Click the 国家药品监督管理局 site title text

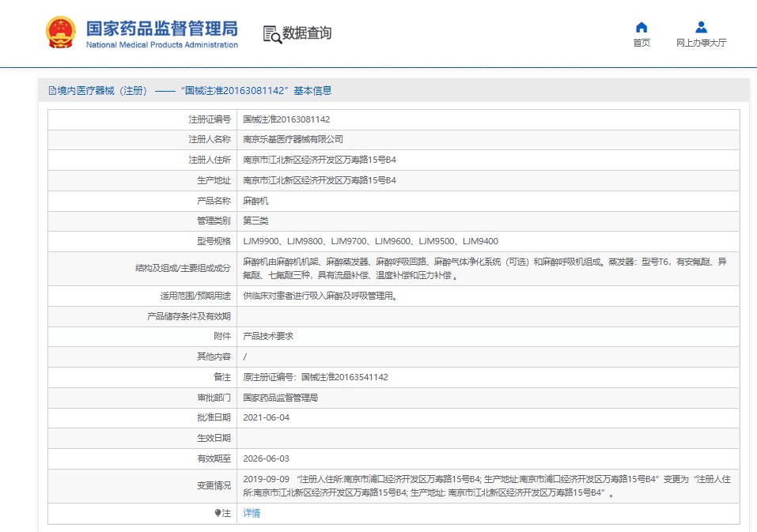(x=161, y=28)
